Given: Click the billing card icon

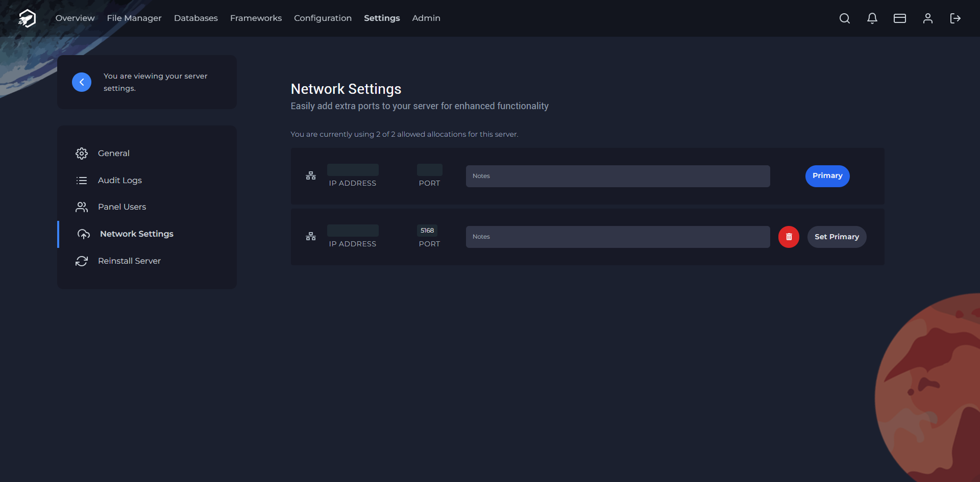Looking at the screenshot, I should (x=900, y=18).
